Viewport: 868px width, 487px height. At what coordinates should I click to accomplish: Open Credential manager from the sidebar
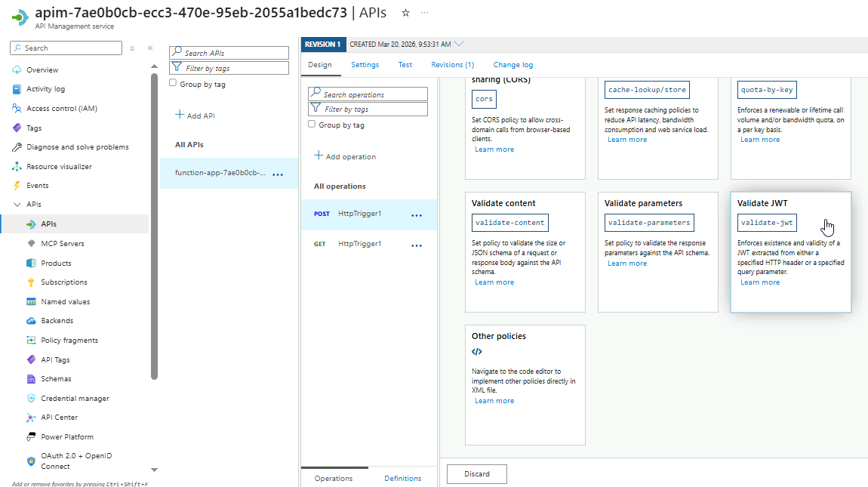(x=75, y=398)
